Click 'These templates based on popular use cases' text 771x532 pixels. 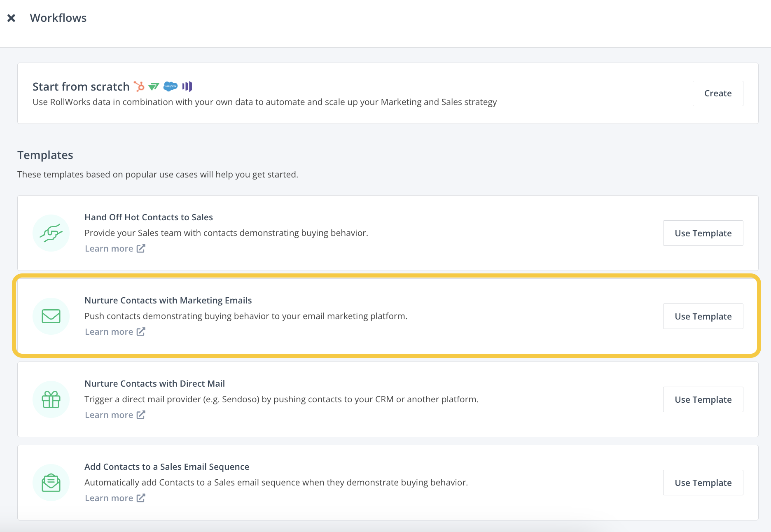[158, 175]
